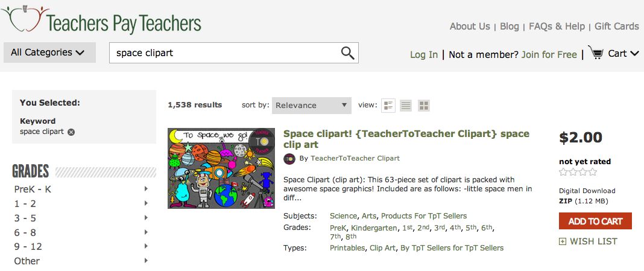Remove the space clipart keyword filter
Image resolution: width=644 pixels, height=271 pixels.
coord(71,132)
